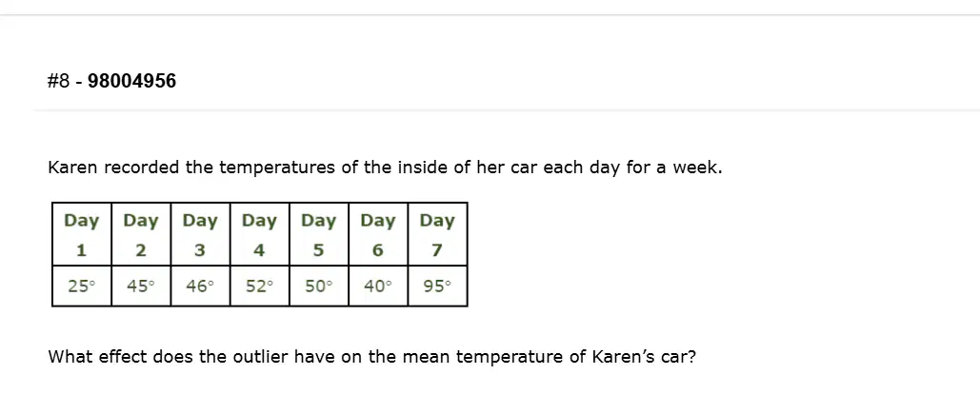Select the Day 6 header cell
This screenshot has height=395, width=980.
[378, 234]
